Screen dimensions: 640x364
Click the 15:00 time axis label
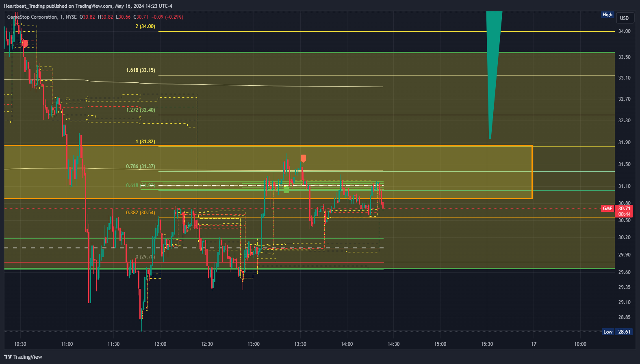(440, 344)
